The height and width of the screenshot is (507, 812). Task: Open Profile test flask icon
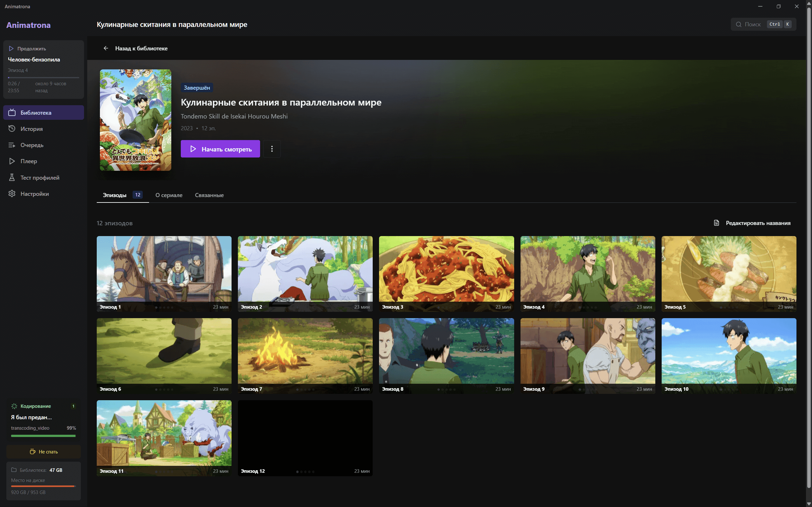coord(12,177)
